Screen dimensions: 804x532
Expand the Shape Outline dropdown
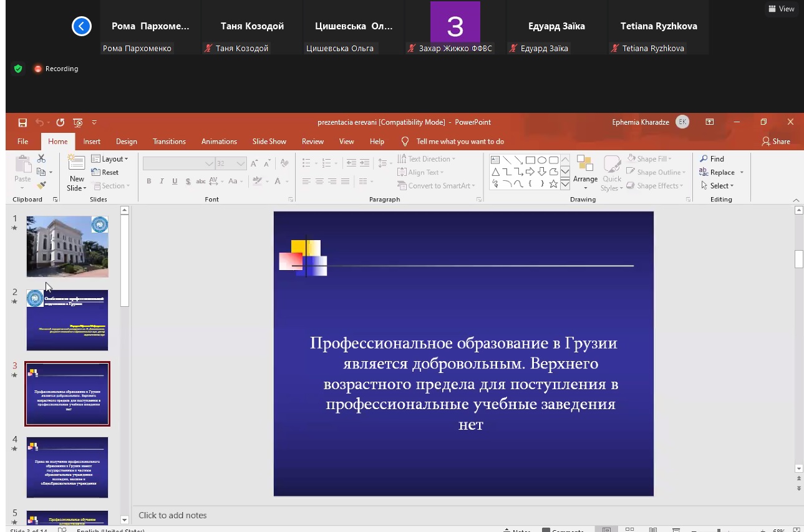[x=656, y=172]
